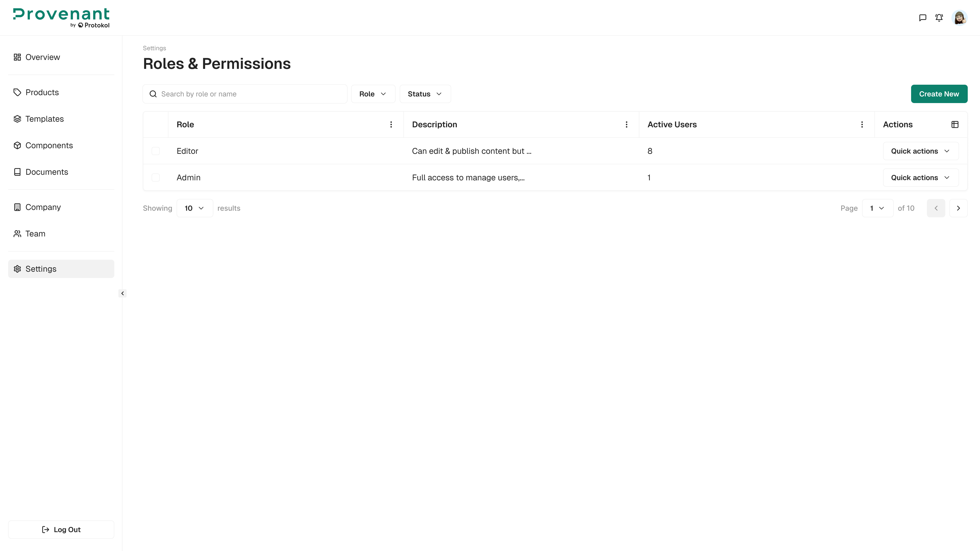Navigate to Components

[49, 145]
